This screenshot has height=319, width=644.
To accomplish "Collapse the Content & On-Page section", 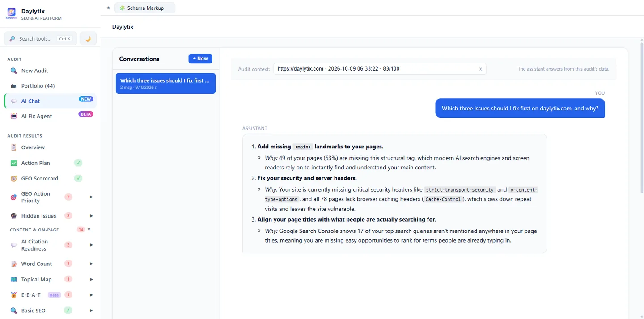I will (89, 229).
